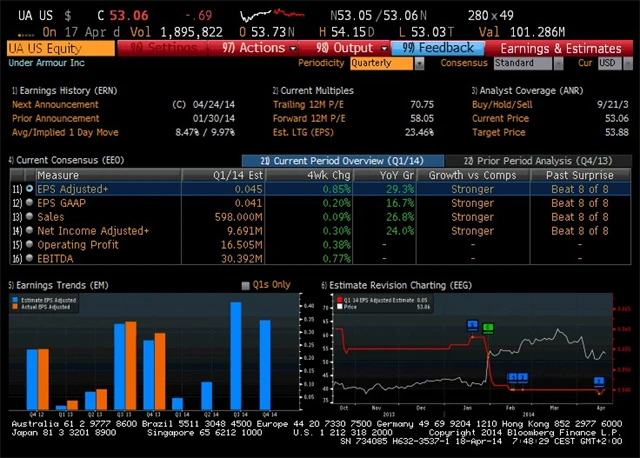
Task: Open the Periodicity Quarterly dropdown
Action: 385,63
